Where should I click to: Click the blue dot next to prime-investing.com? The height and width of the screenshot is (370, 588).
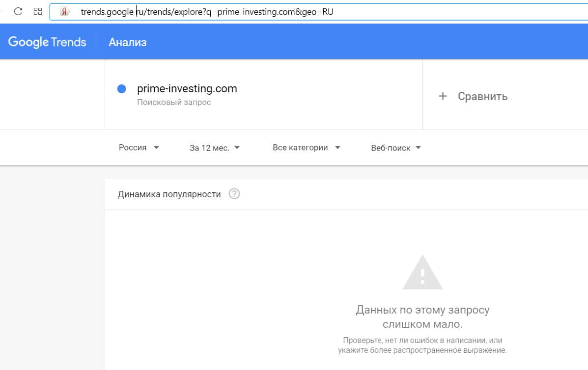click(122, 89)
